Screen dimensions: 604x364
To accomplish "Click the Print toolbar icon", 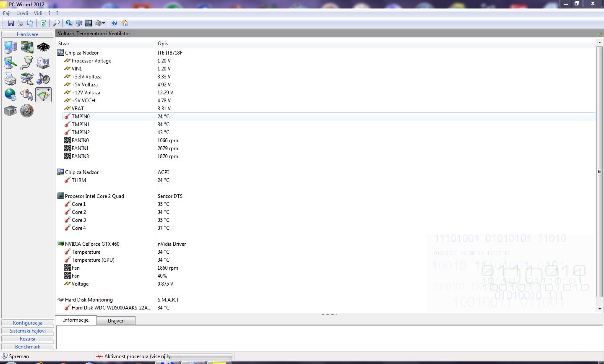I will coord(20,23).
